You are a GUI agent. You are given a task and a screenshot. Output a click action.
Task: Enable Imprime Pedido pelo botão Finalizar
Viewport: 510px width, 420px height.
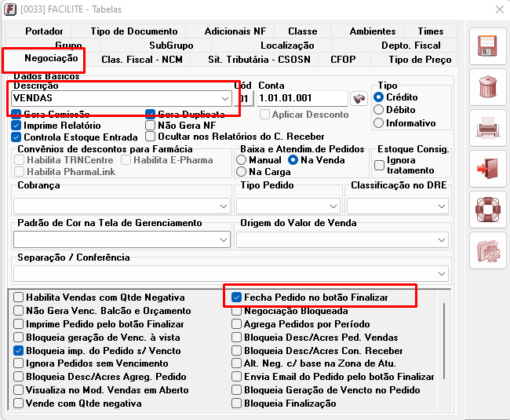tap(19, 323)
